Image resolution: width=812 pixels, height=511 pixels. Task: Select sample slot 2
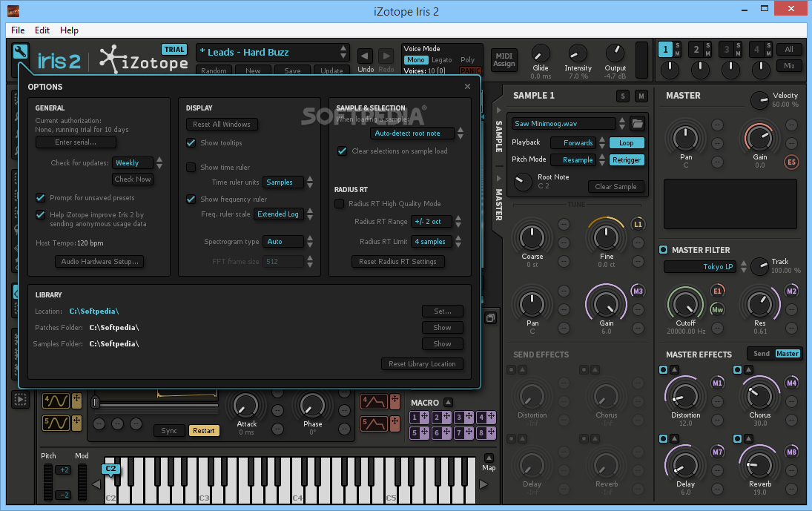pyautogui.click(x=696, y=50)
